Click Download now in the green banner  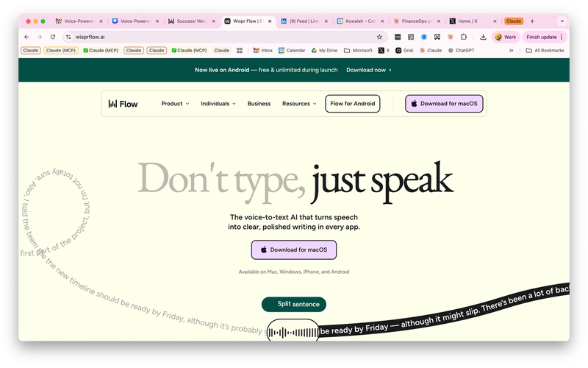point(369,70)
